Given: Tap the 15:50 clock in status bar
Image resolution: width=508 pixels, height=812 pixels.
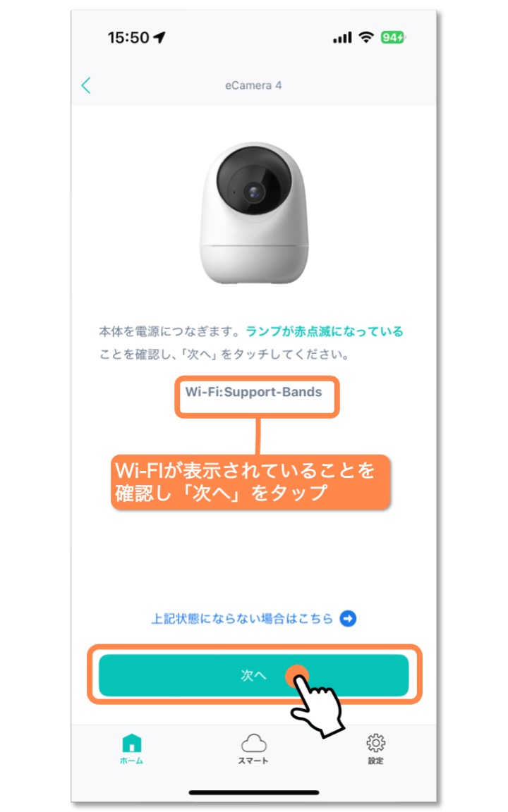Looking at the screenshot, I should coord(128,37).
